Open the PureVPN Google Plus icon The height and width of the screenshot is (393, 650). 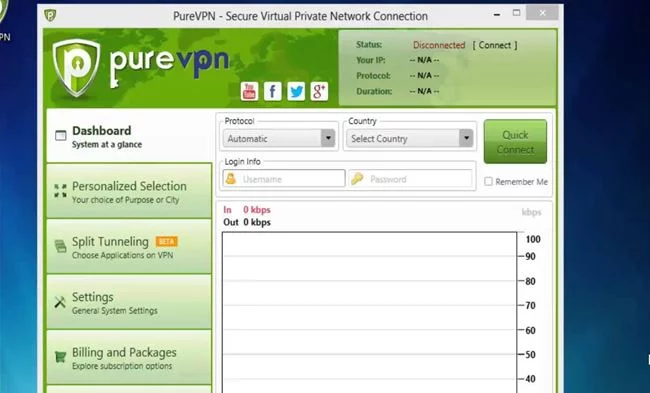[319, 91]
